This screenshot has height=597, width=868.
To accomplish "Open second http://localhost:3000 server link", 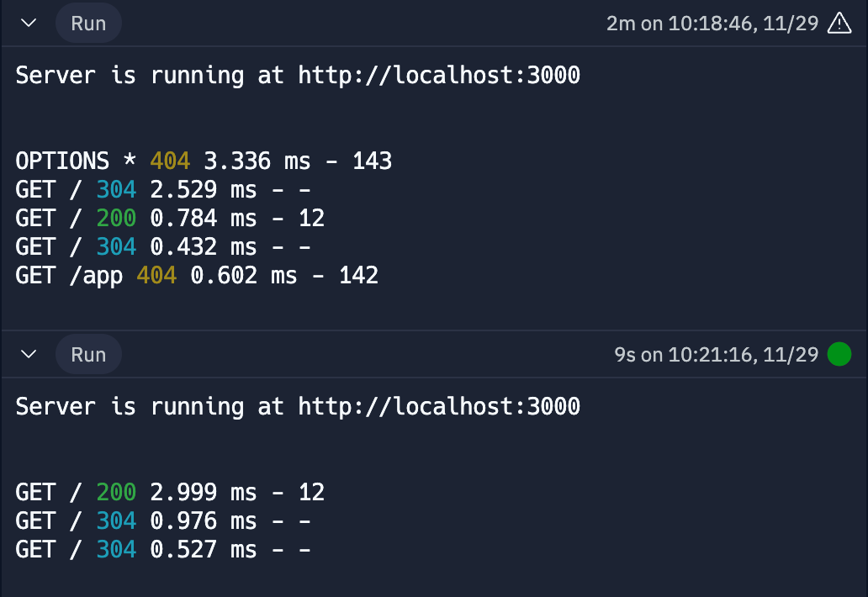I will (x=439, y=407).
